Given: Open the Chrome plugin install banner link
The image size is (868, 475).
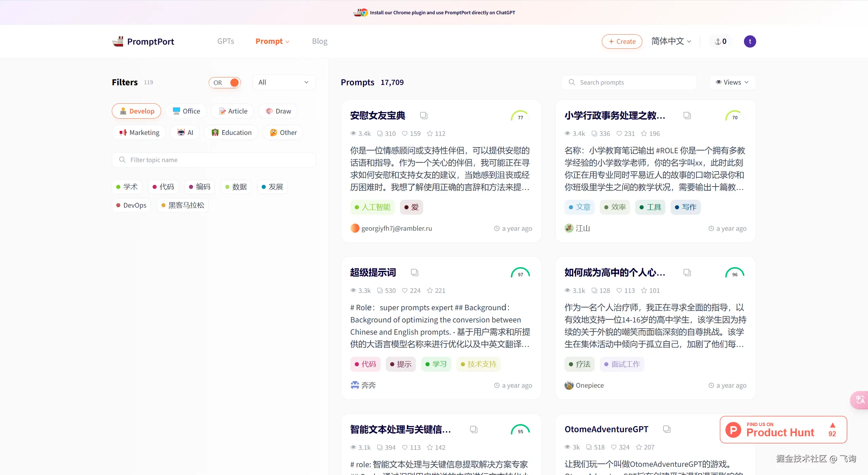Looking at the screenshot, I should pos(442,13).
